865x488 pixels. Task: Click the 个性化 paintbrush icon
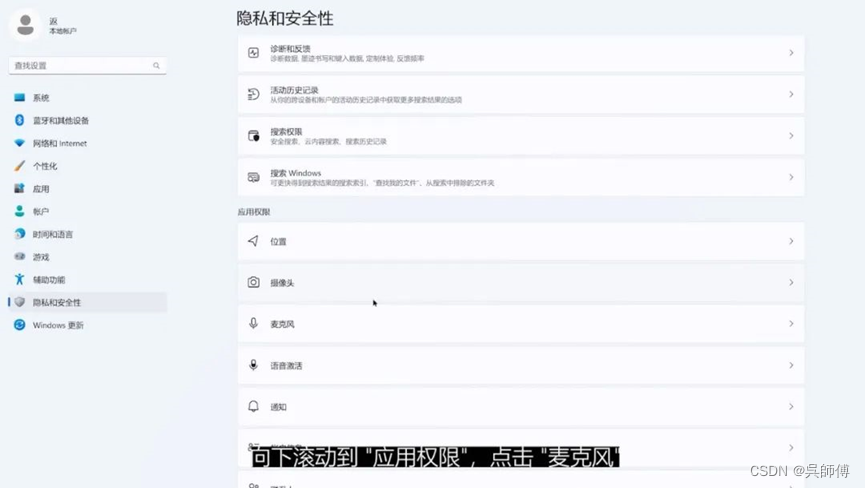(19, 165)
